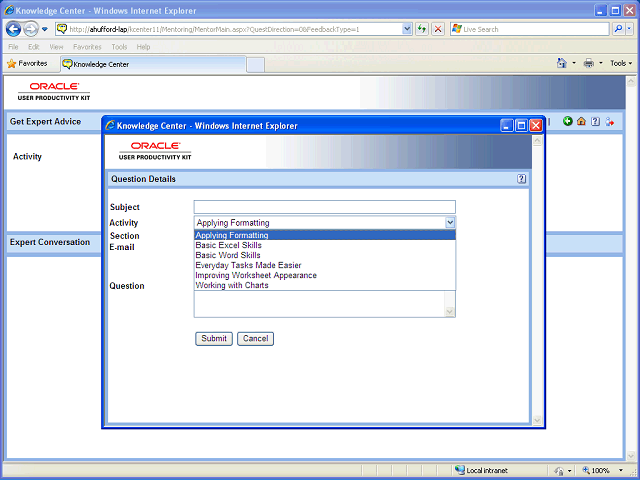Screen dimensions: 640x480
Task: Click the browser Forward arrow button
Action: pyautogui.click(x=31, y=29)
